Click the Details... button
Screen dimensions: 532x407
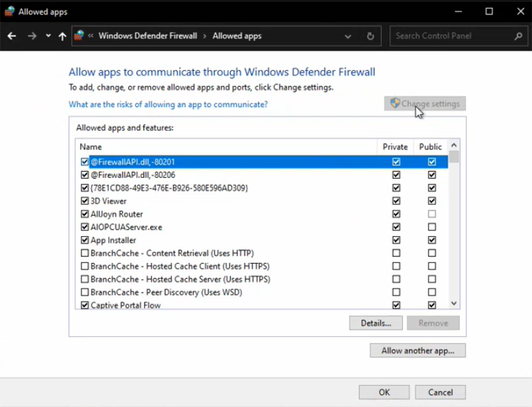(x=376, y=323)
